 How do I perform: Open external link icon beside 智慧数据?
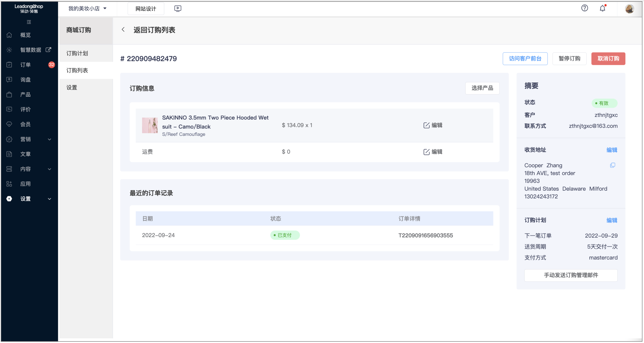[48, 49]
